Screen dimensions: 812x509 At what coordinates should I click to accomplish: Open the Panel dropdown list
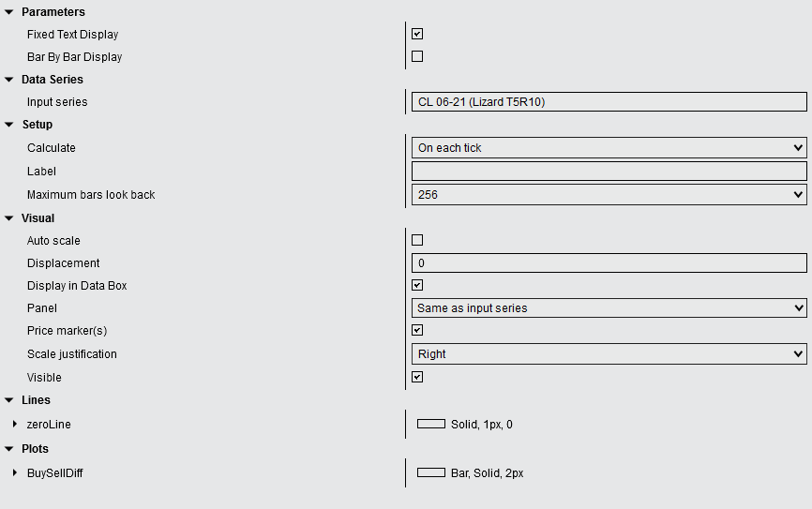[609, 308]
